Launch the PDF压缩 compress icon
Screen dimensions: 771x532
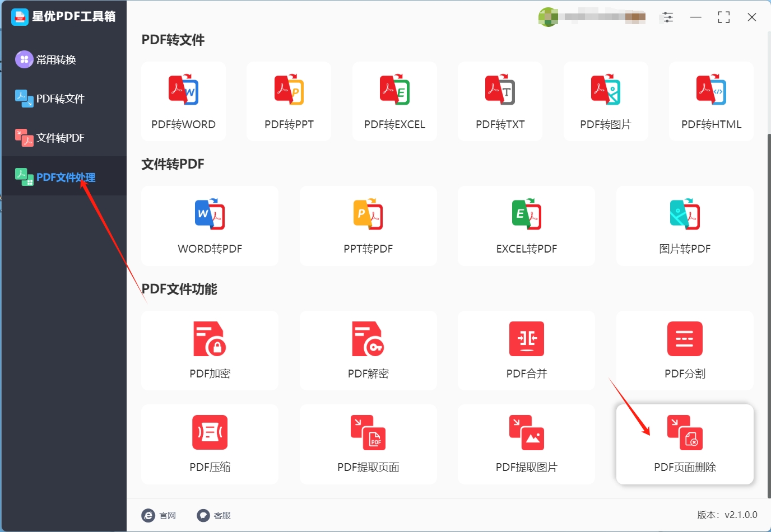point(210,432)
